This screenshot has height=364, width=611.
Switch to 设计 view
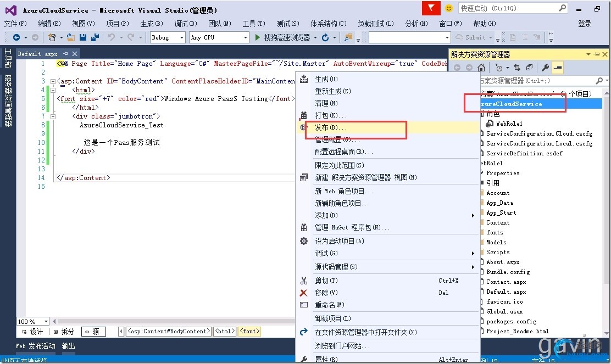pyautogui.click(x=32, y=332)
